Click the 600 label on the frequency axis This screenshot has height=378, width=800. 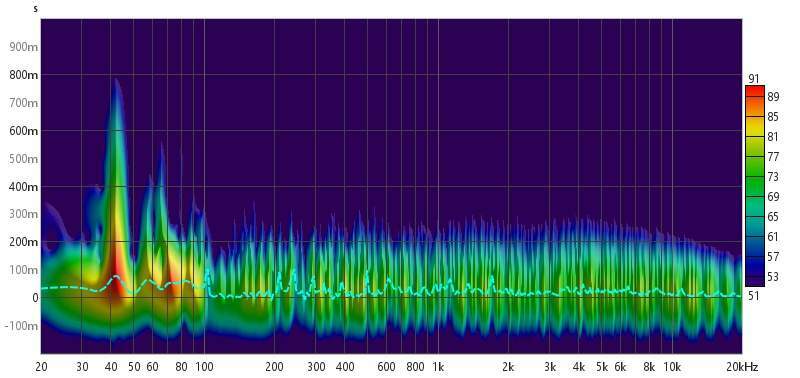point(387,367)
